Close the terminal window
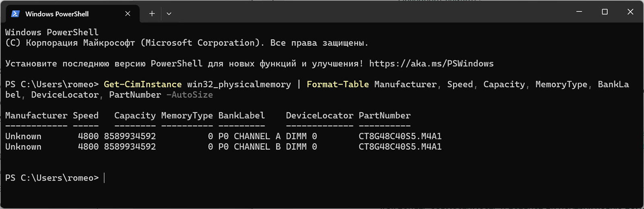The height and width of the screenshot is (209, 644). pyautogui.click(x=630, y=12)
